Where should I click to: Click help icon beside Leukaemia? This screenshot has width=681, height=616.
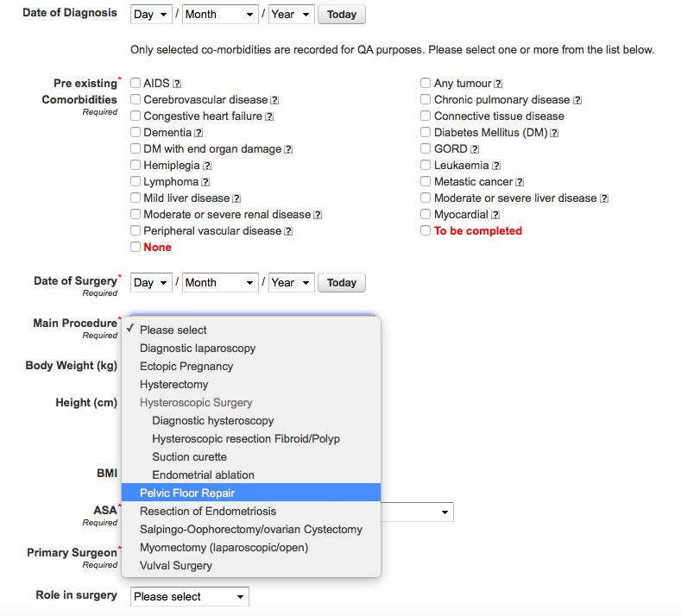[x=496, y=166]
